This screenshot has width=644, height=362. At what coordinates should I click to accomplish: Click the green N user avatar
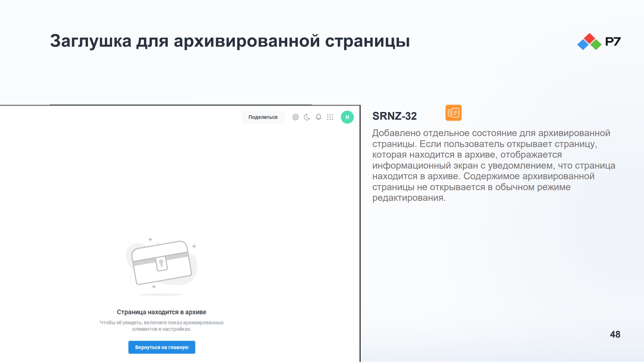(347, 117)
